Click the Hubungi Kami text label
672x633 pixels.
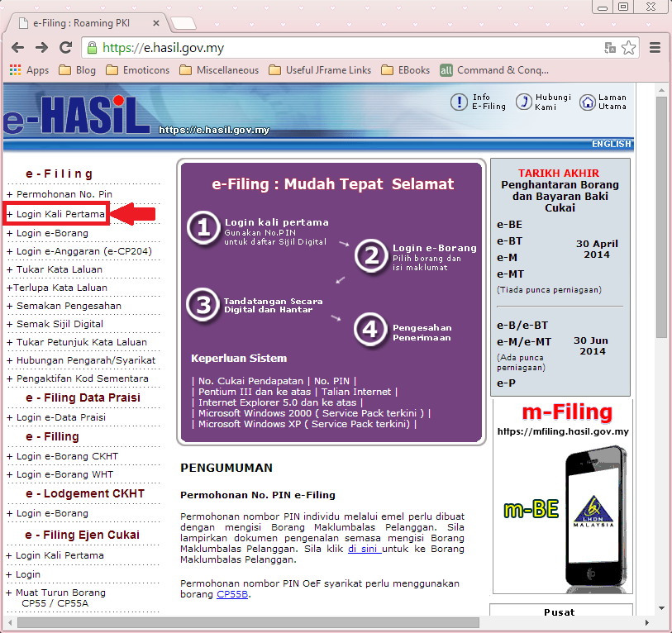(553, 102)
